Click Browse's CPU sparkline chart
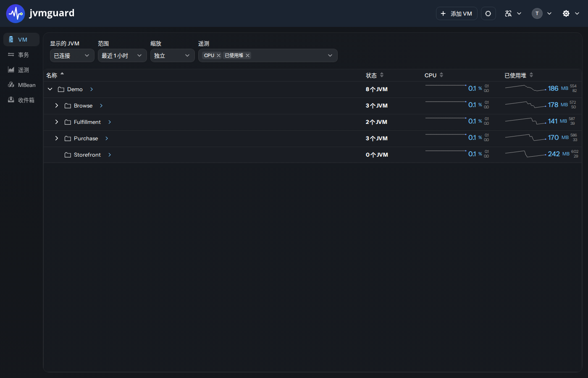 pos(446,102)
